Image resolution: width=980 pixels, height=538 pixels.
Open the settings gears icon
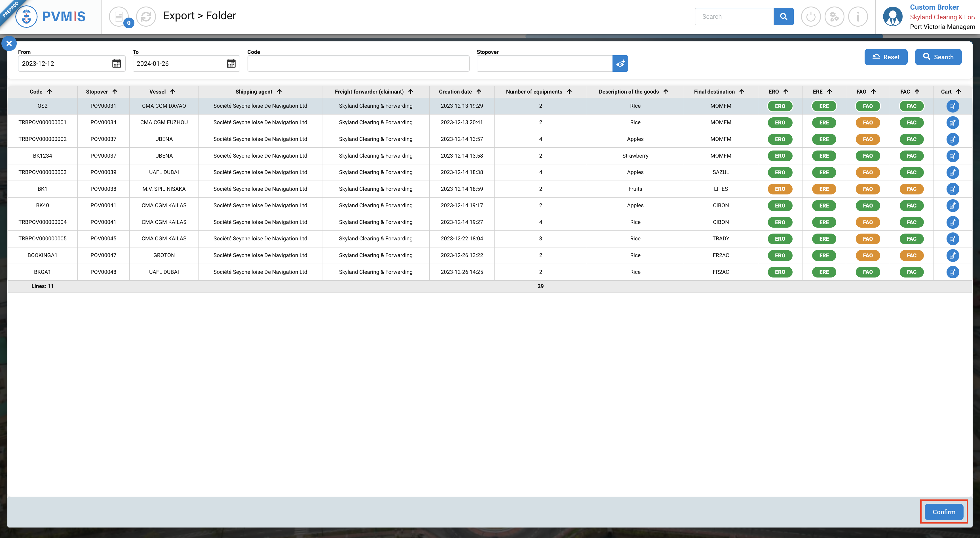(x=834, y=17)
